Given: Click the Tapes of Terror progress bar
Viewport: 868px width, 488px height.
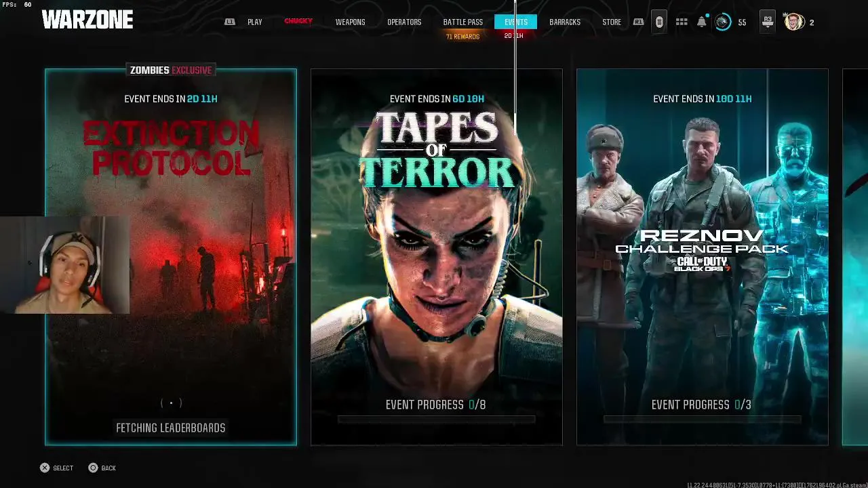Looking at the screenshot, I should (x=437, y=420).
